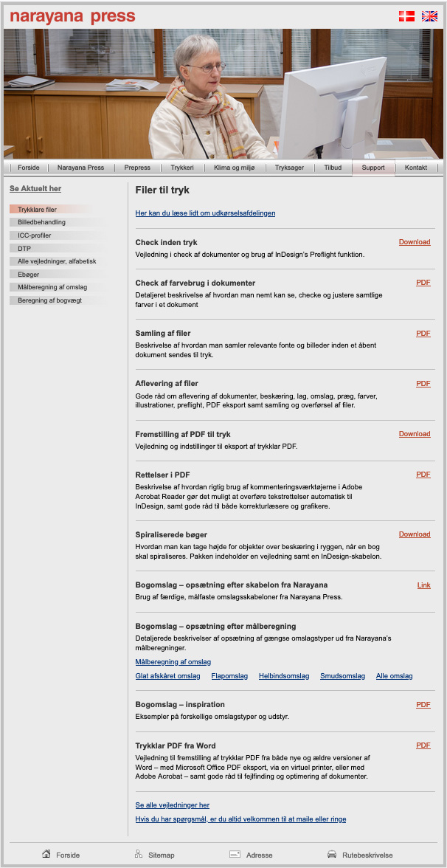Click the narayana press logo
The image size is (447, 868).
72,16
